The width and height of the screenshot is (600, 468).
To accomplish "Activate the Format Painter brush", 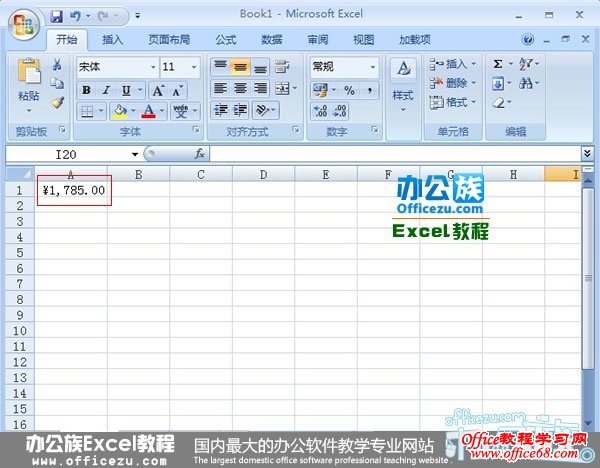I will [58, 102].
